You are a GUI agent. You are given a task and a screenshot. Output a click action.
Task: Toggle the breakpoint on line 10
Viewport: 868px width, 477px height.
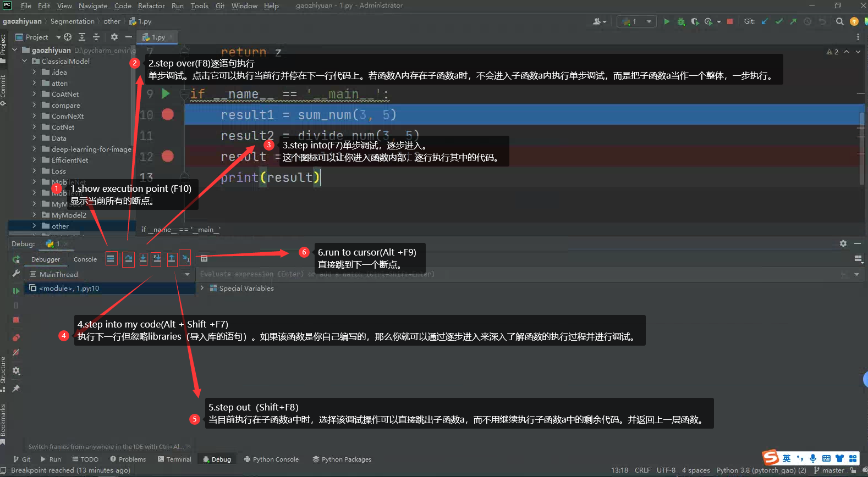(x=168, y=114)
